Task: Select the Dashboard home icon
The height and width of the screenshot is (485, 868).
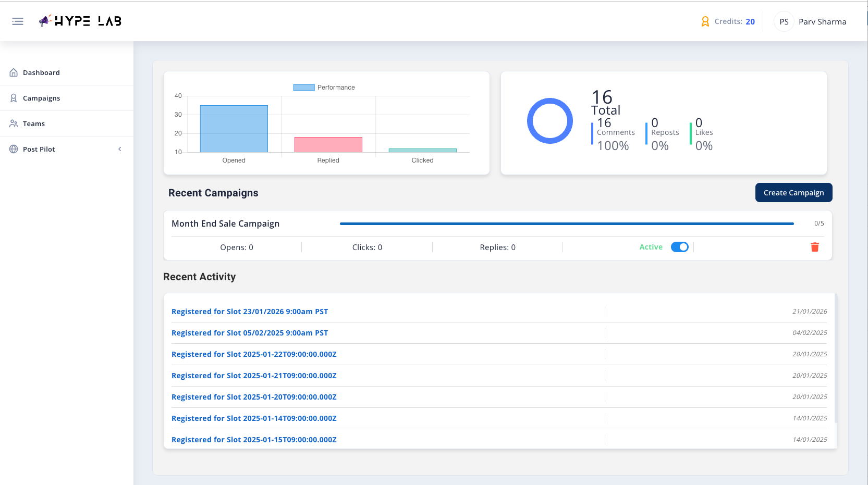Action: tap(13, 72)
